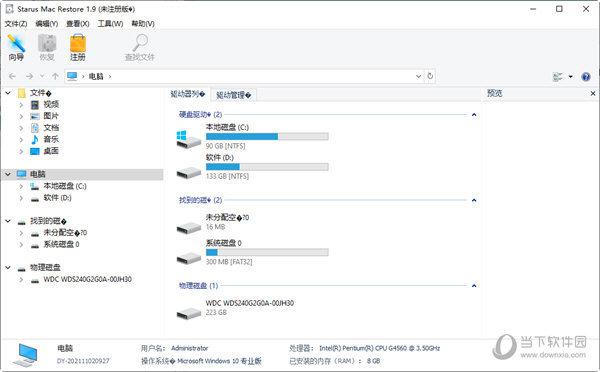Viewport: 600px width, 372px height.
Task: Open the registration (注册) shopping bag icon
Action: (78, 47)
